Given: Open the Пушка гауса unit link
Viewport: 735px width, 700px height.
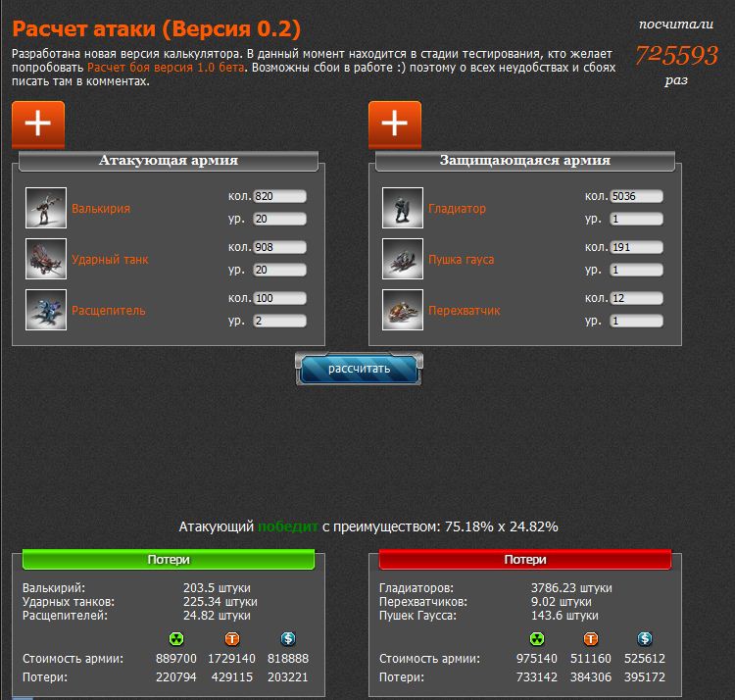Looking at the screenshot, I should pyautogui.click(x=462, y=259).
